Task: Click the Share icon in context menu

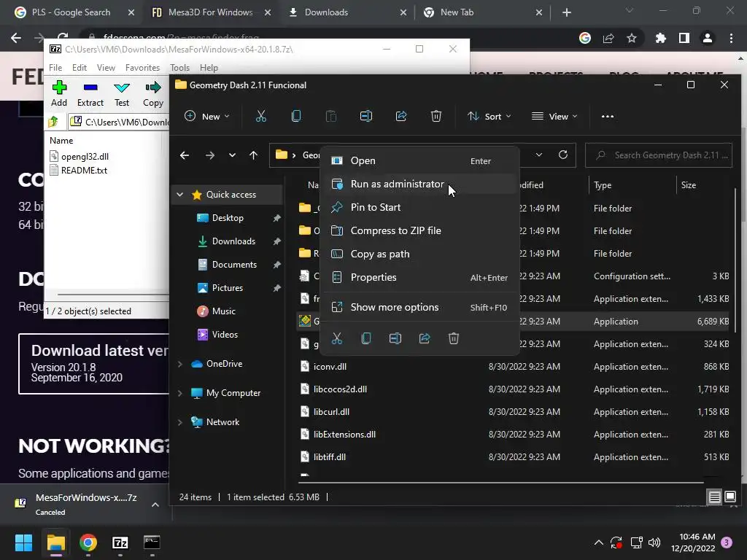Action: (425, 338)
